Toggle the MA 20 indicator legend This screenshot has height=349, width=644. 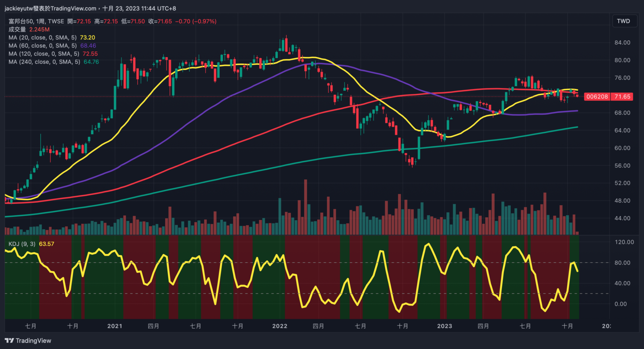pos(42,37)
